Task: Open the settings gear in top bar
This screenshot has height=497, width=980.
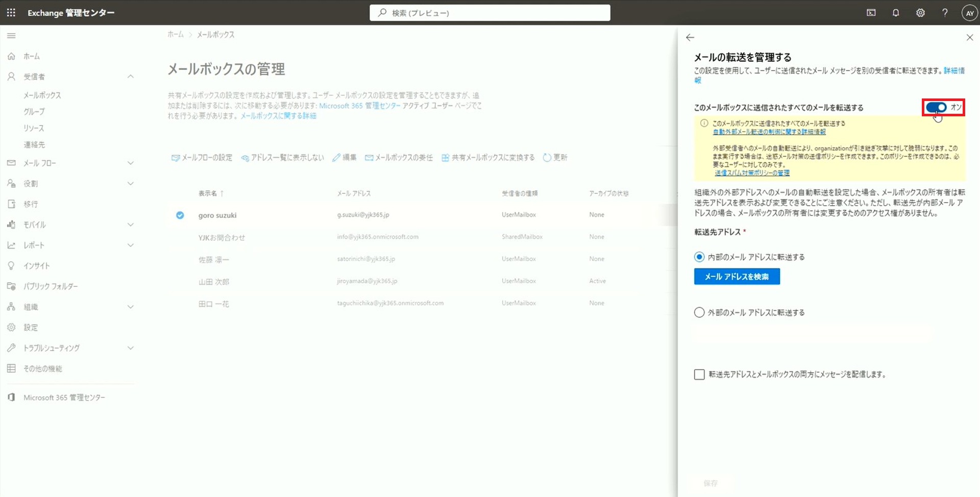Action: (x=920, y=13)
